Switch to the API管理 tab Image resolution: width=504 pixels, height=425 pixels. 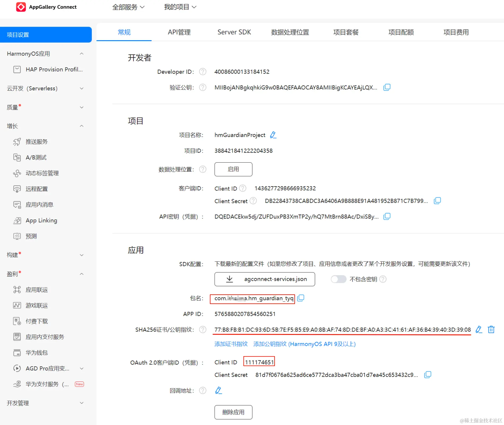[179, 32]
